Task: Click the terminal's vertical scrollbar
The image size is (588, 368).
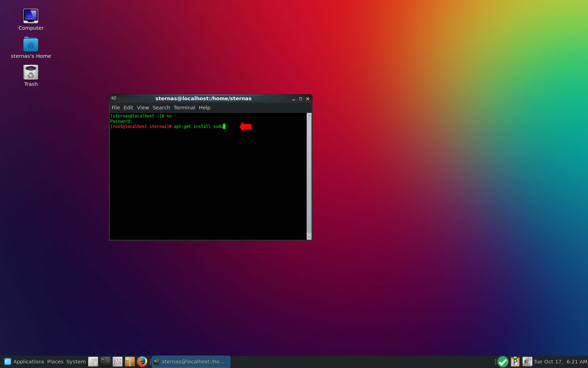Action: [309, 175]
